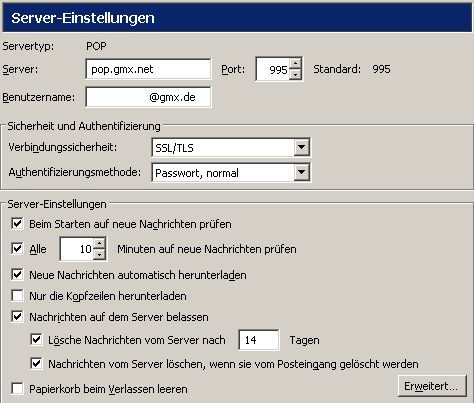Viewport: 474px width, 403px height.
Task: Select the SSL/TLS combo box
Action: (x=231, y=147)
